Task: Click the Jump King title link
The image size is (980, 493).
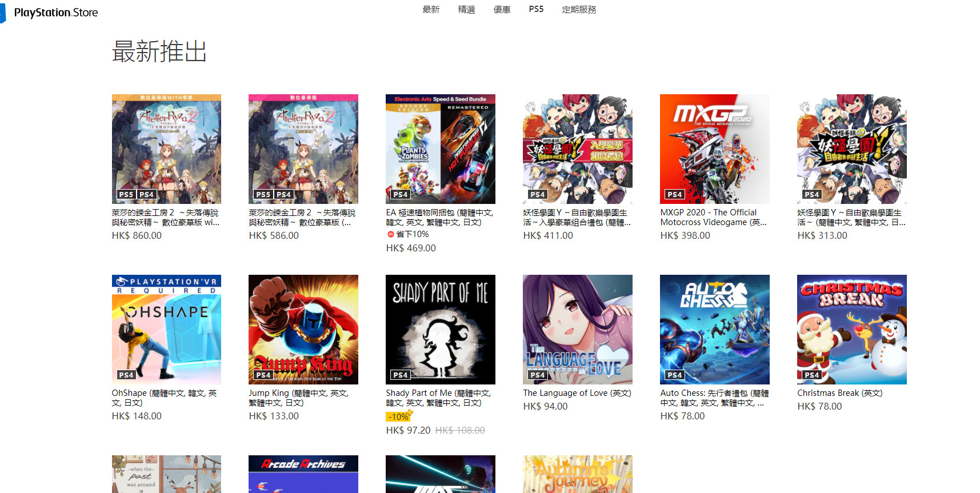Action: tap(299, 398)
